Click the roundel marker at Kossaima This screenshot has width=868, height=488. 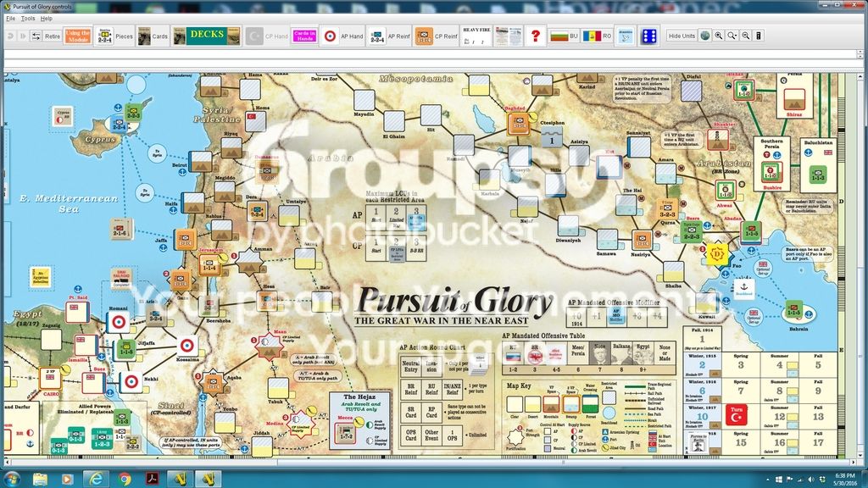click(187, 346)
